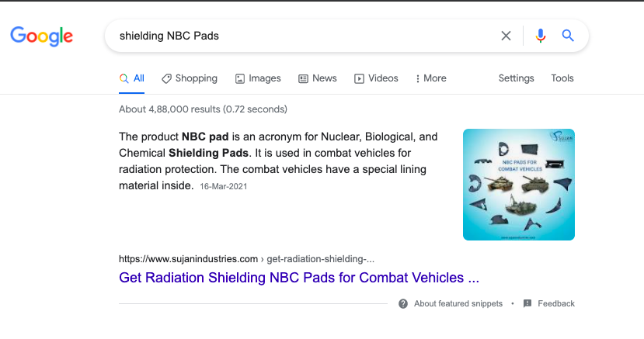The image size is (644, 339).
Task: Open the NBC pads thumbnail image
Action: coord(518,184)
